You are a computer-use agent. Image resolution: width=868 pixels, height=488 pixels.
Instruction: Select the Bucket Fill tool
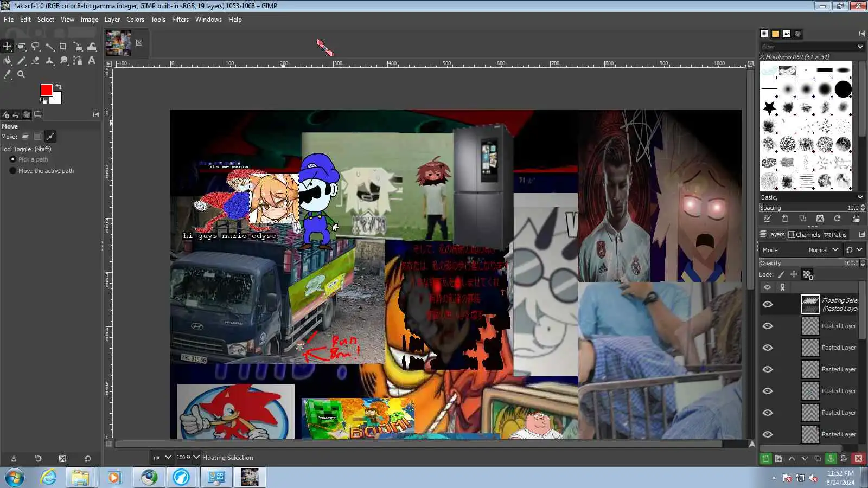pos(7,60)
